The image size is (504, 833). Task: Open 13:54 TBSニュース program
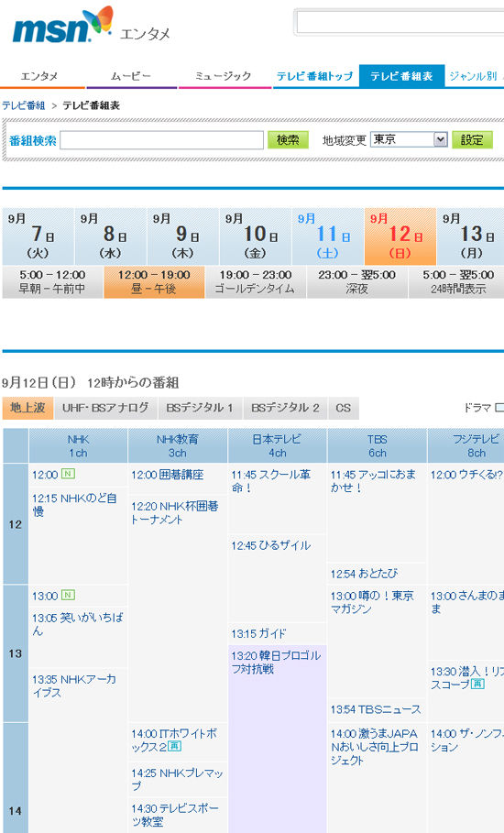pyautogui.click(x=376, y=709)
